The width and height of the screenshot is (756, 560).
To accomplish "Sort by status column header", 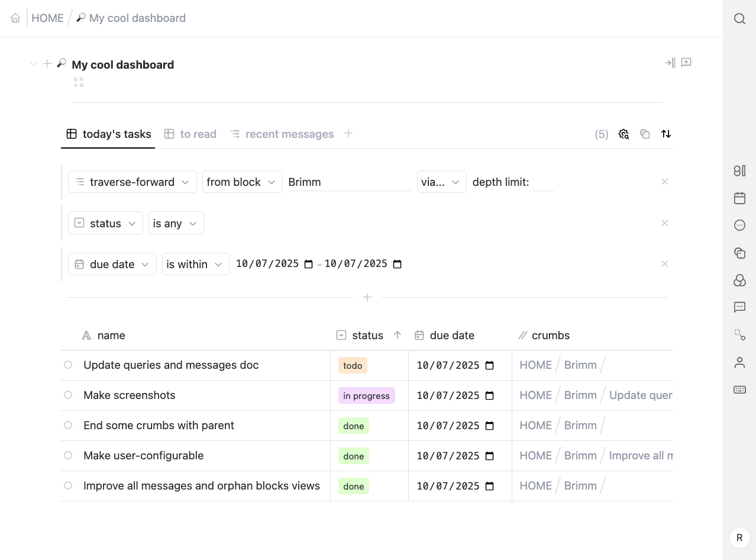I will point(368,336).
